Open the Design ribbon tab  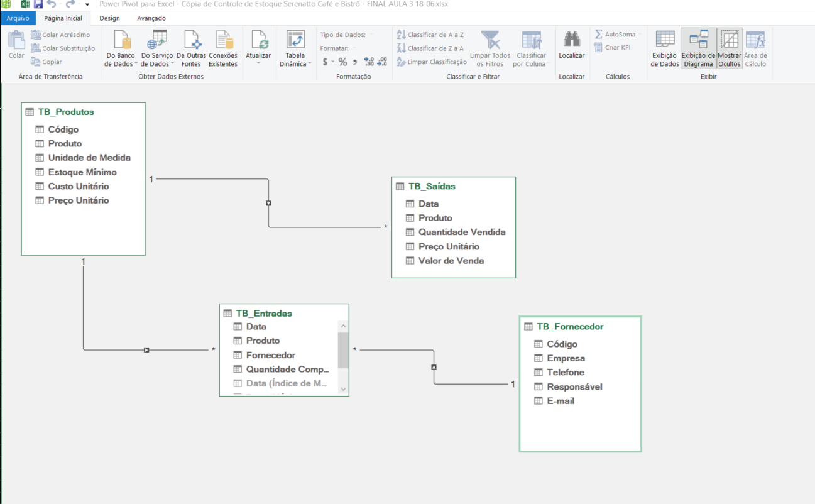pos(109,18)
